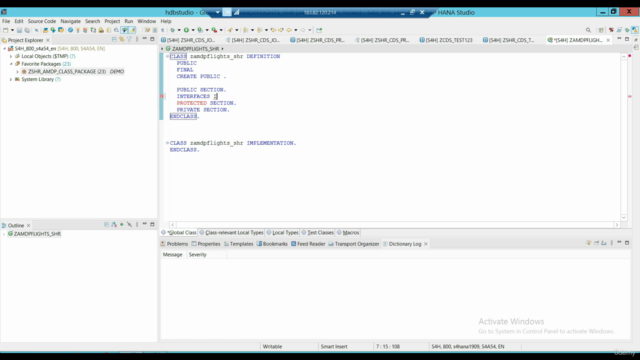640x360 pixels.
Task: Select the Macros tab
Action: coord(348,232)
